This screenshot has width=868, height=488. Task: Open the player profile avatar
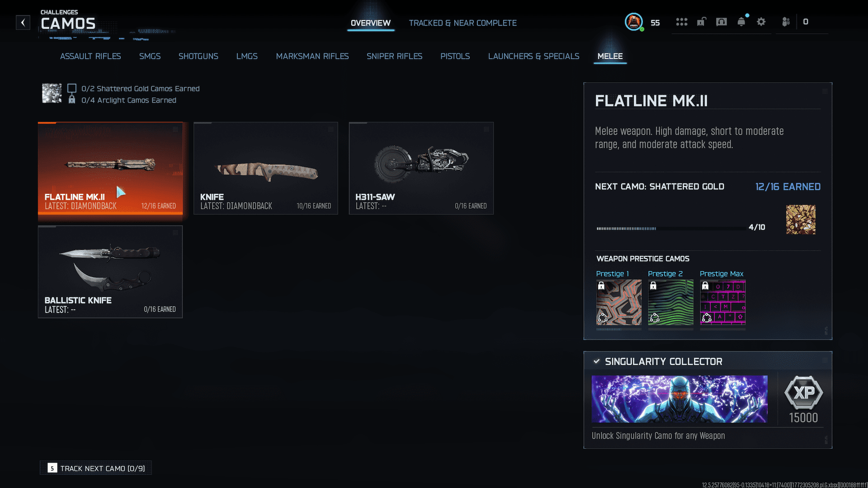coord(634,22)
